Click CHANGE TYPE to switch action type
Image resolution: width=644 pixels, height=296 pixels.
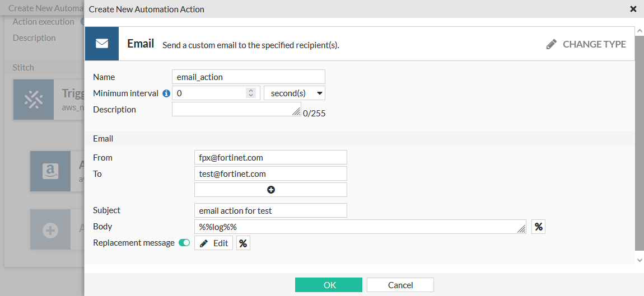[586, 44]
